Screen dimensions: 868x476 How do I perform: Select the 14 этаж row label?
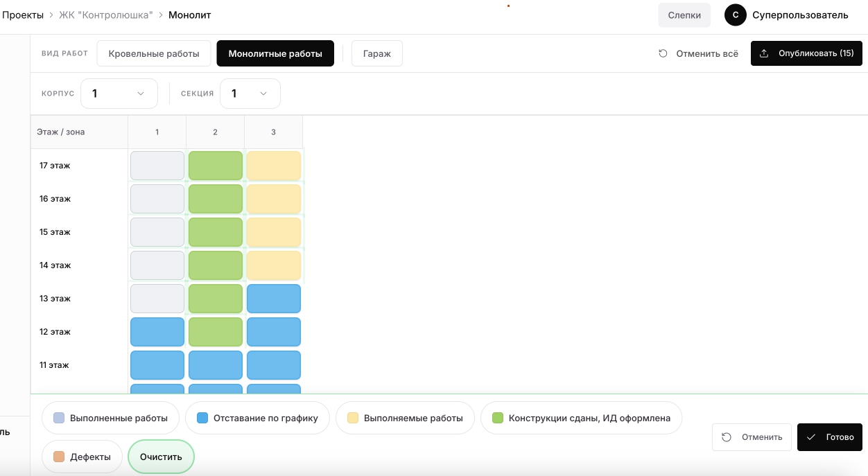tap(55, 265)
